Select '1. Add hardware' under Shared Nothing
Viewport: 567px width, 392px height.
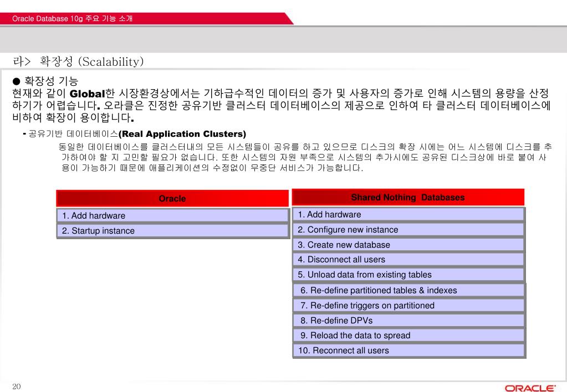click(408, 214)
